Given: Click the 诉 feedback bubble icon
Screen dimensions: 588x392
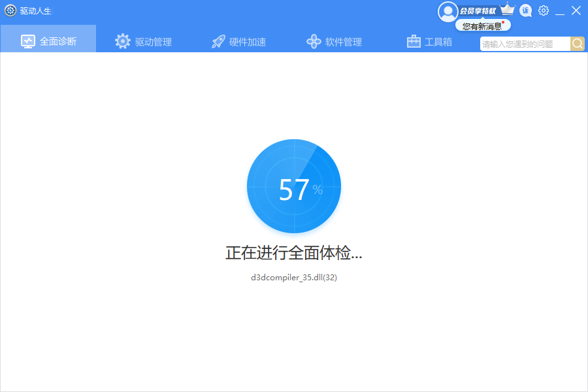Looking at the screenshot, I should (x=525, y=10).
